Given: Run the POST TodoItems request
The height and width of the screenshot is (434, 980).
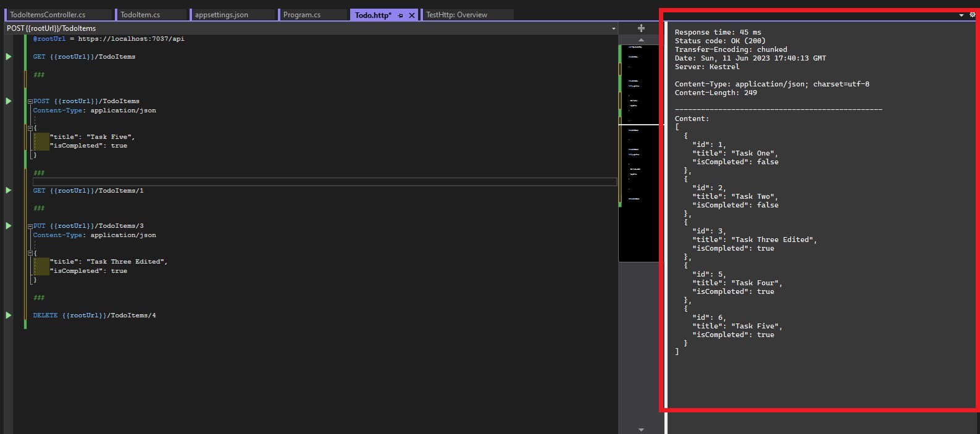Looking at the screenshot, I should tap(9, 101).
